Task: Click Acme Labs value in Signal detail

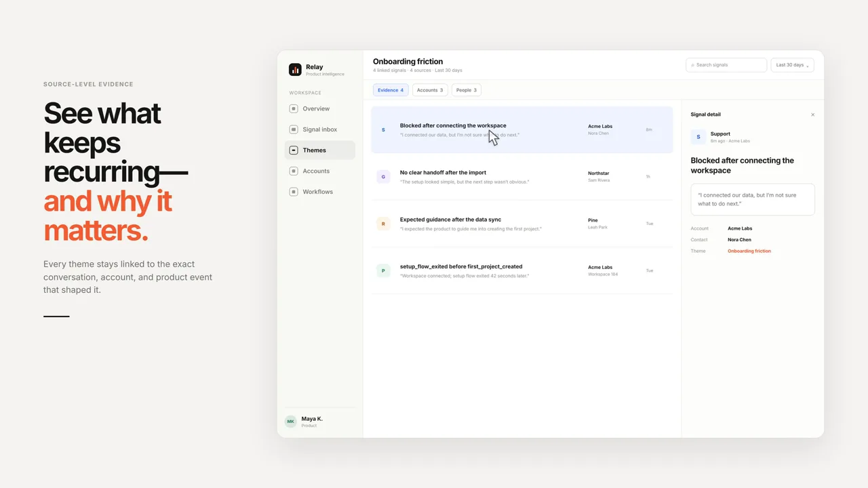Action: click(x=740, y=228)
